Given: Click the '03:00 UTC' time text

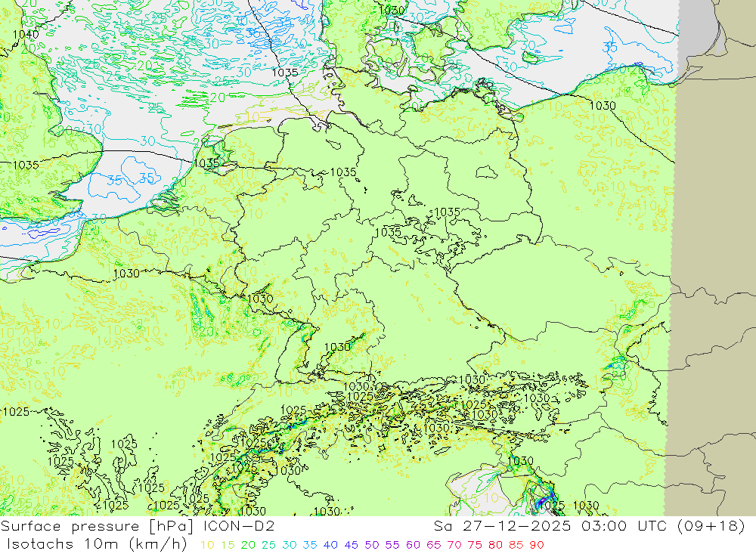Looking at the screenshot, I should (626, 526).
